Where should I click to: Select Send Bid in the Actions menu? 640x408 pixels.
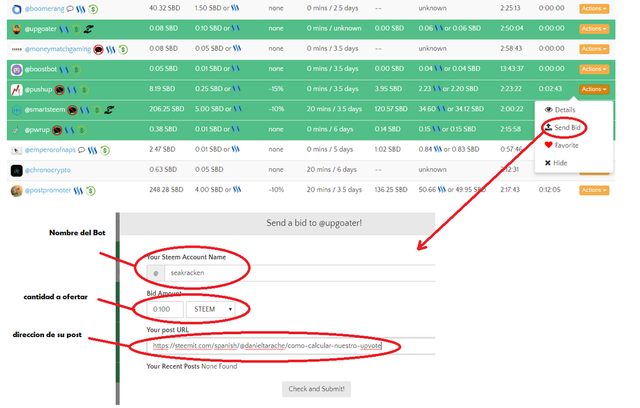[563, 127]
